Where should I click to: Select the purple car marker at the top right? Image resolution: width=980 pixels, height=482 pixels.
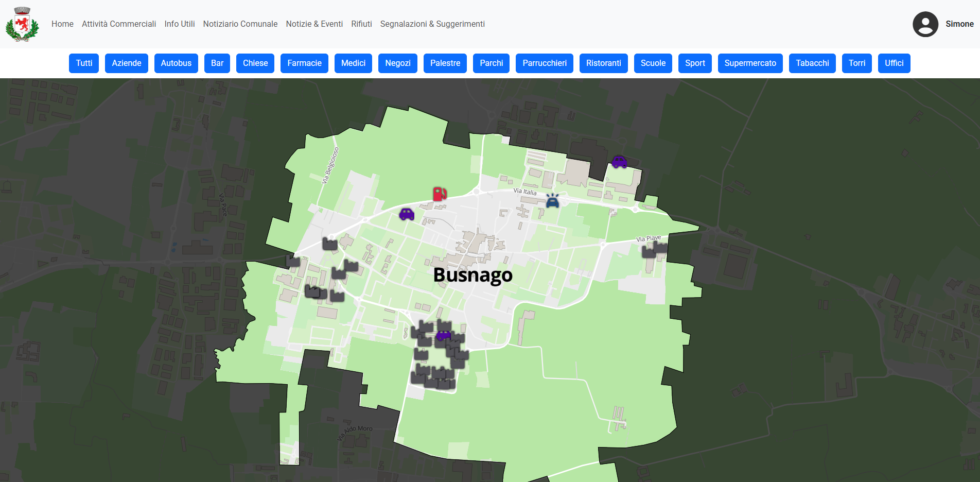619,161
